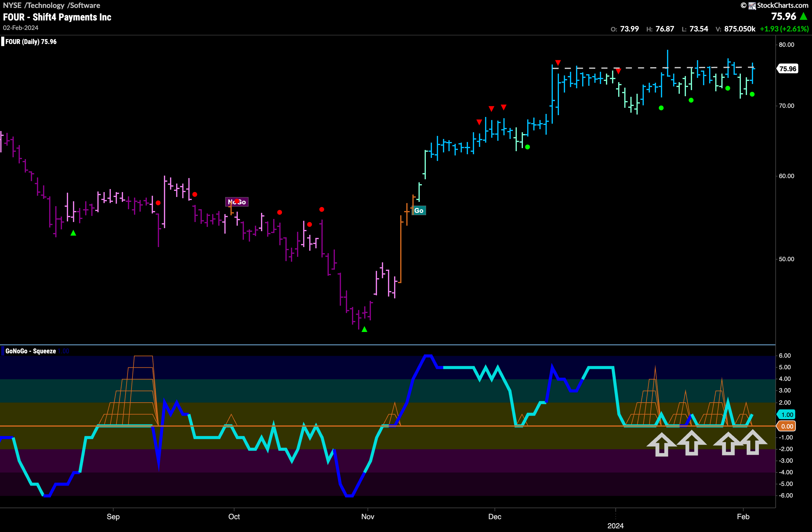
Task: Click the +1.93 (+2.61%) change text
Action: click(784, 29)
